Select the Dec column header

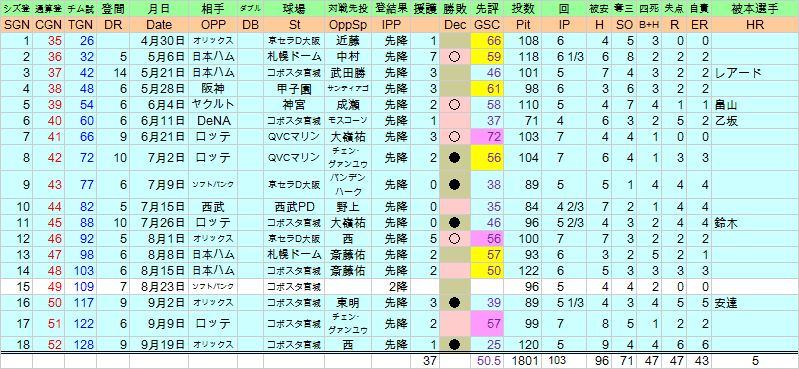coord(455,25)
